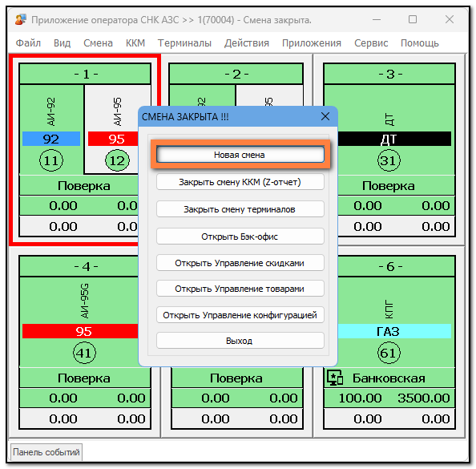
Task: Click the red 95 fuel label on dispenser 1
Action: coord(113,139)
